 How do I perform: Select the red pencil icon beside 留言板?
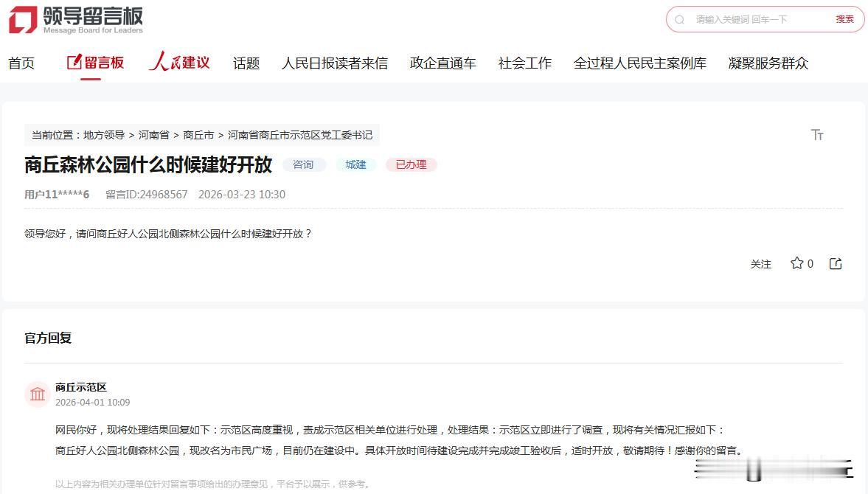click(x=72, y=62)
